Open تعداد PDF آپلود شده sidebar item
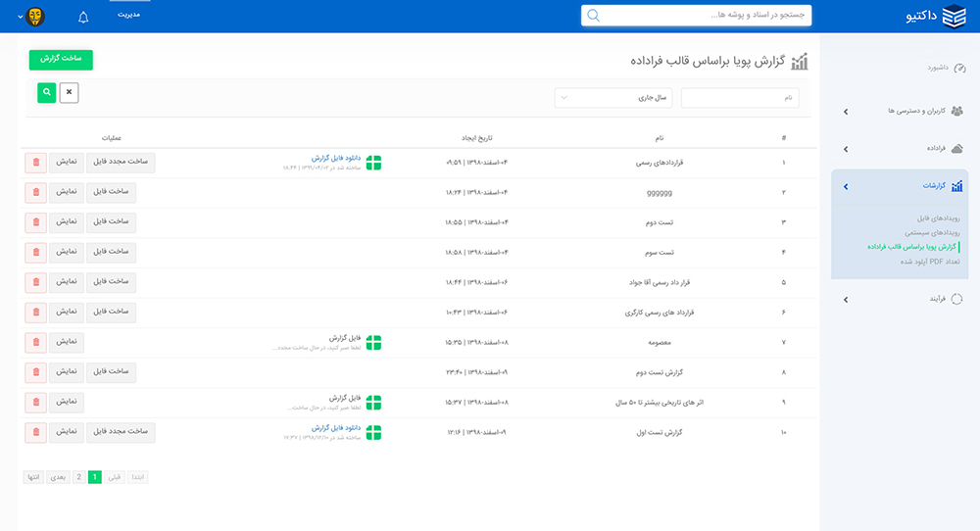This screenshot has width=980, height=531. [x=930, y=262]
